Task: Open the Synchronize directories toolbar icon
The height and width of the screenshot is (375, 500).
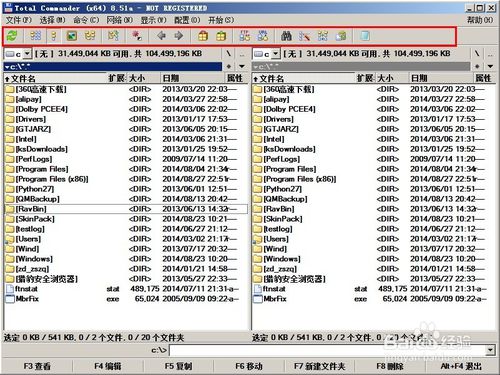Action: (x=323, y=36)
